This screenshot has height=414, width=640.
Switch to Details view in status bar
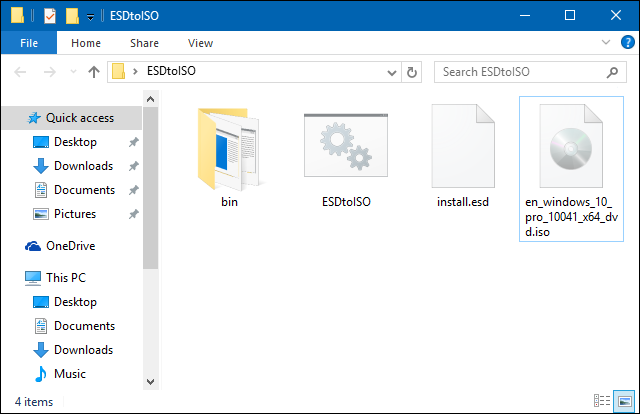coord(602,401)
